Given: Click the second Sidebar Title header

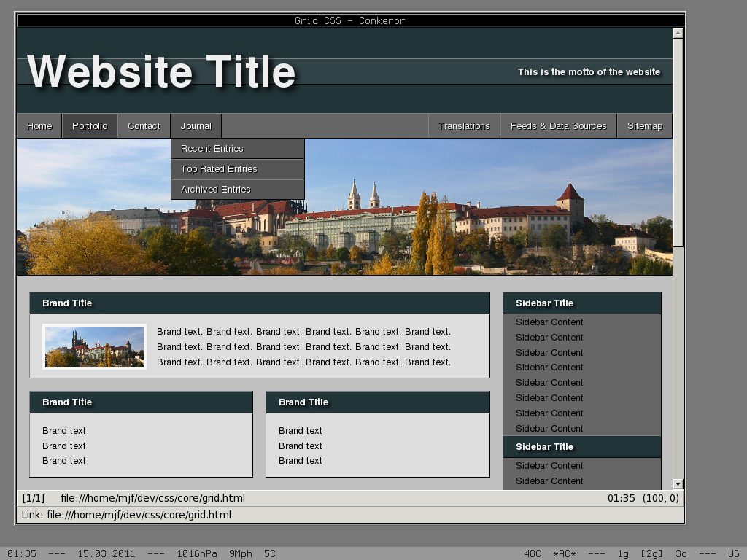Looking at the screenshot, I should 544,447.
